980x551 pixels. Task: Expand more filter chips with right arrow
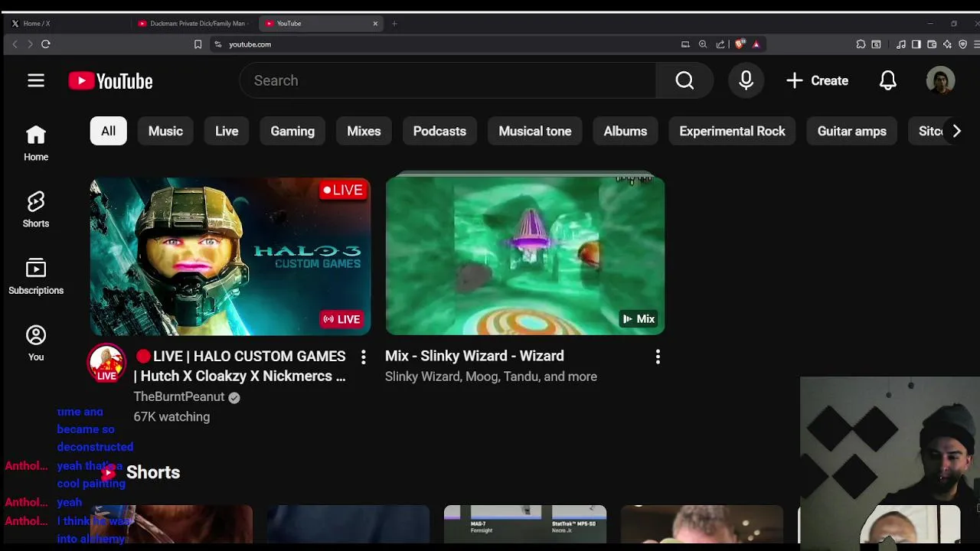pyautogui.click(x=956, y=131)
